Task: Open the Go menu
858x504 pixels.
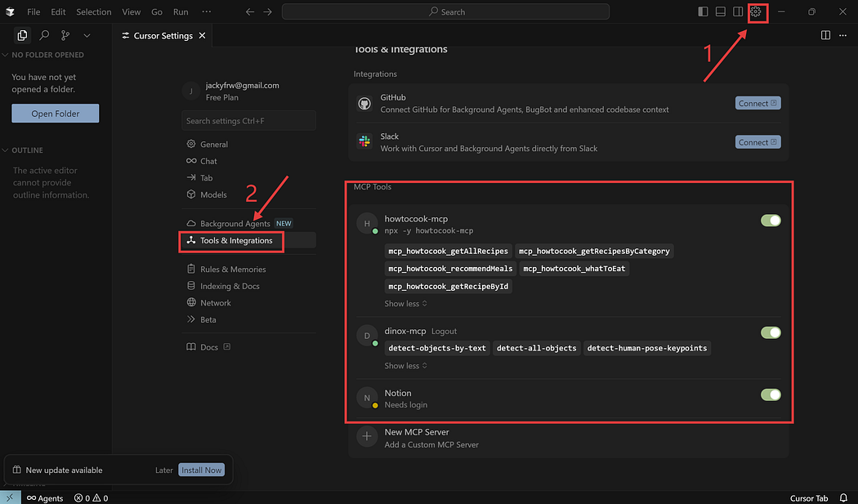Action: (x=157, y=11)
